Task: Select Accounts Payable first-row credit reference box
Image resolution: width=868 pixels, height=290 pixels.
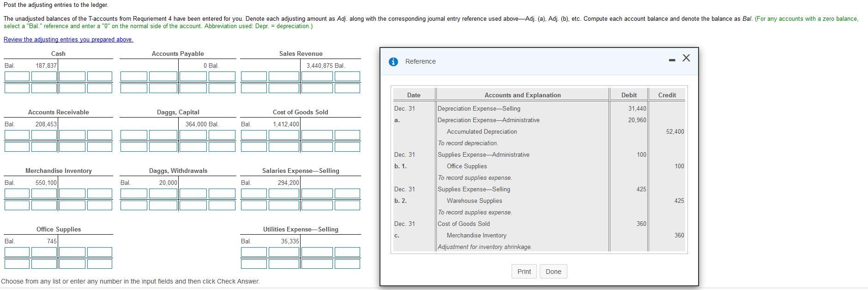Action: point(222,77)
